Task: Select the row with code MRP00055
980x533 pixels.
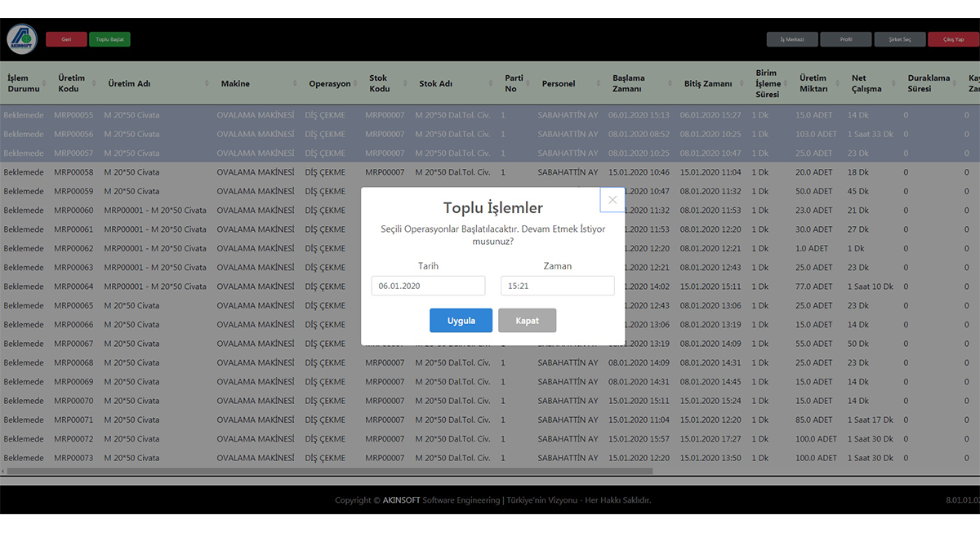Action: [73, 115]
